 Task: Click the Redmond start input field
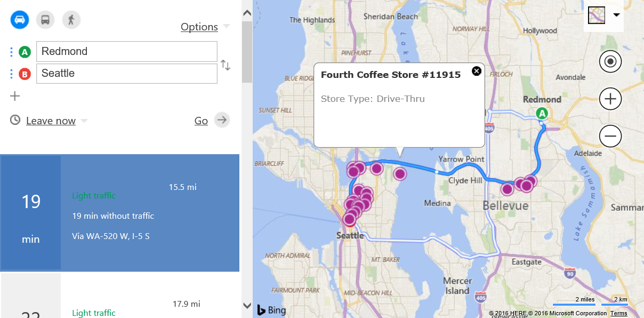127,51
